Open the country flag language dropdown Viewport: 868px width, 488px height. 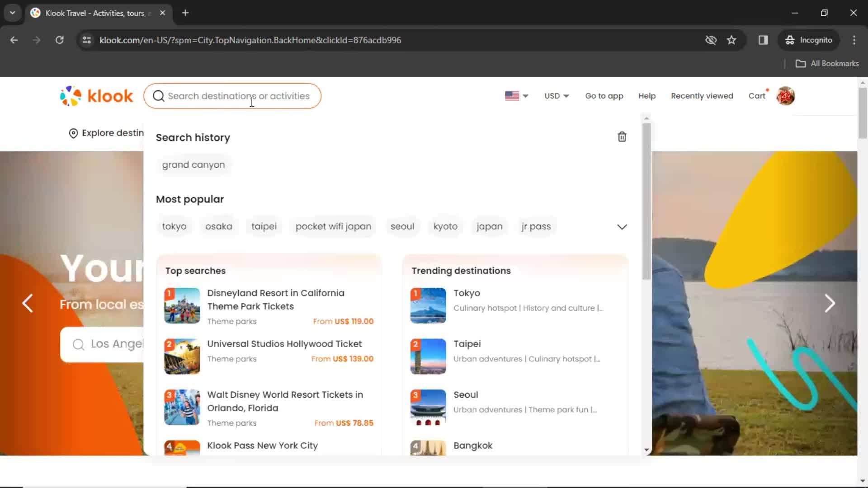517,96
